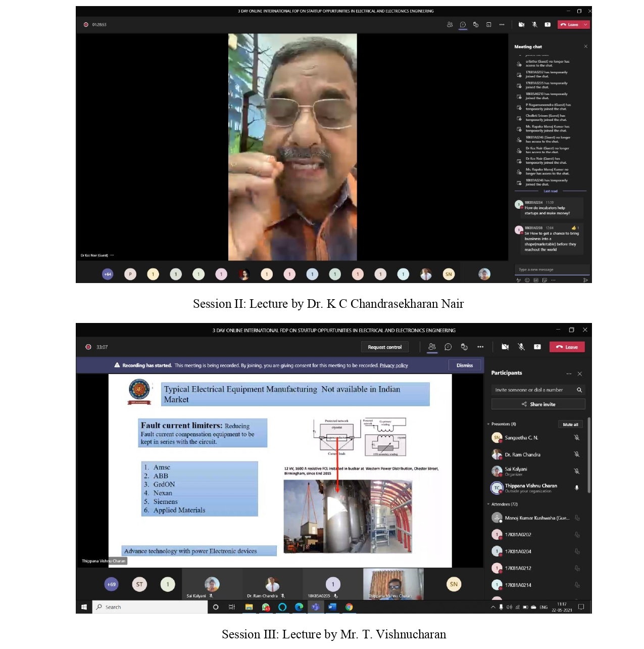Image resolution: width=644 pixels, height=649 pixels.
Task: Send the chat message arrow icon
Action: pos(585,280)
